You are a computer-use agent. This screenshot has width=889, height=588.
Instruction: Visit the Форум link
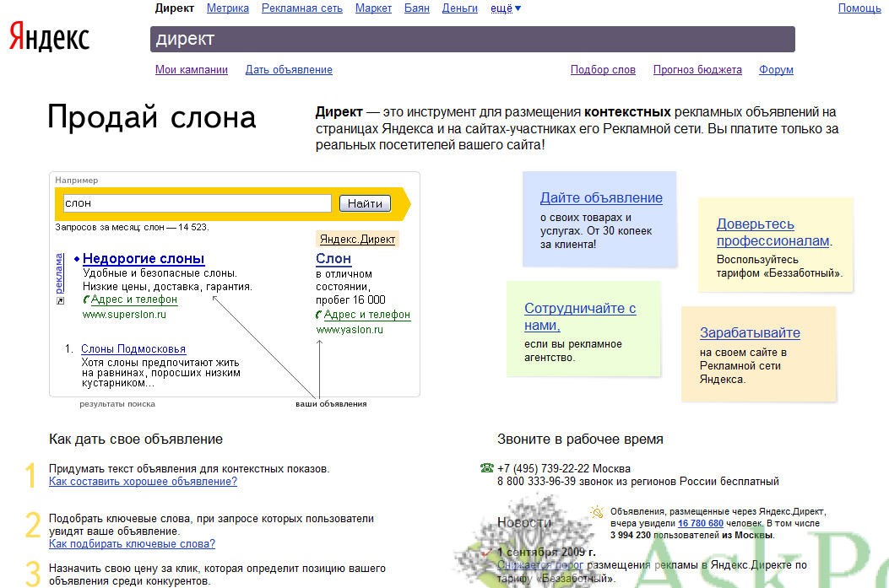coord(776,70)
